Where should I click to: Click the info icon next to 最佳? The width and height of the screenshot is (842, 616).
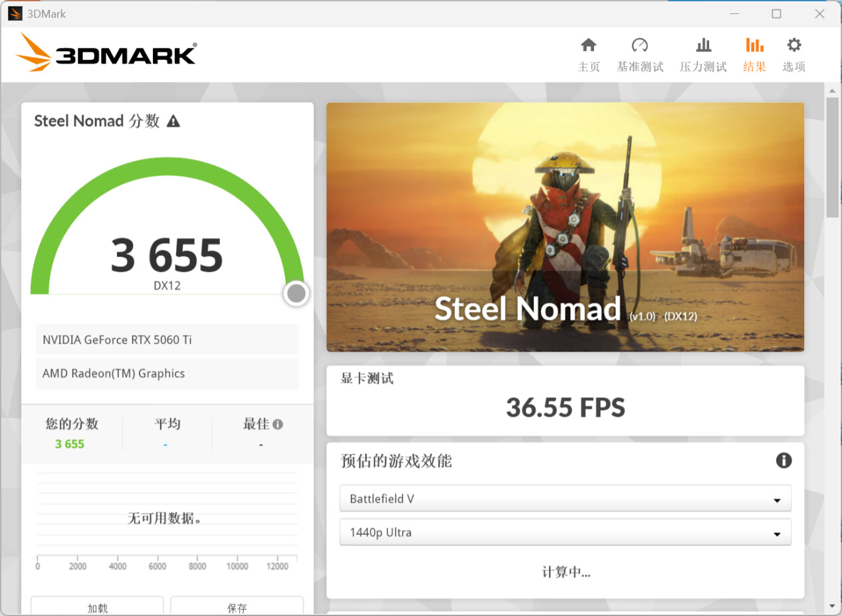coord(278,424)
